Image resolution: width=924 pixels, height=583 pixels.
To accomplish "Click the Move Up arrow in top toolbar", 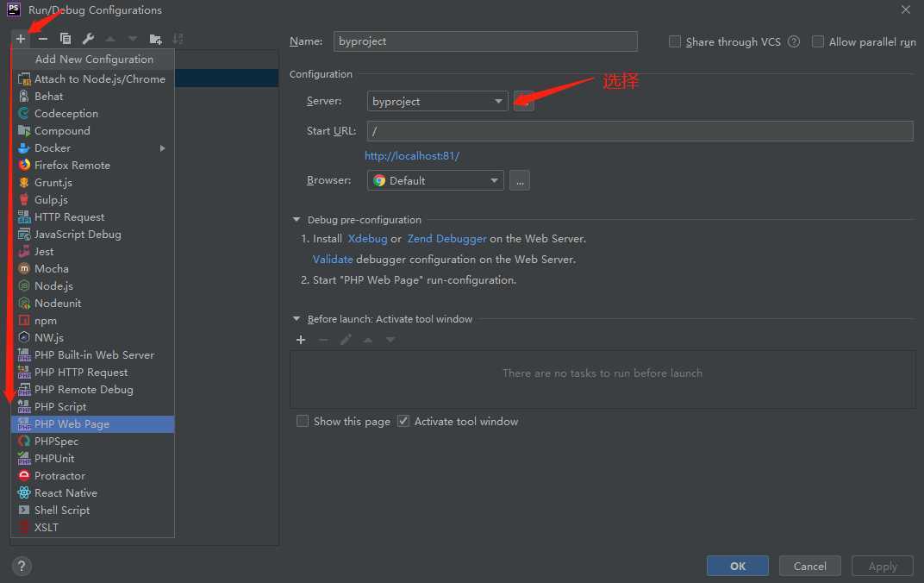I will 110,39.
